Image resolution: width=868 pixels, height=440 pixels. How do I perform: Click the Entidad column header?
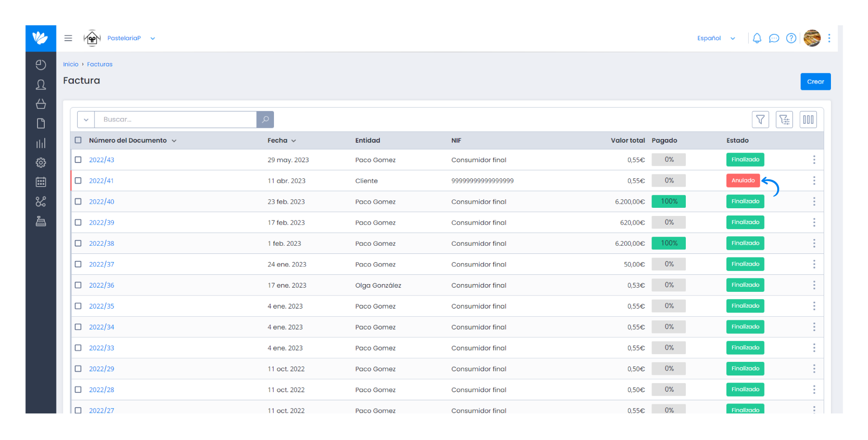368,140
